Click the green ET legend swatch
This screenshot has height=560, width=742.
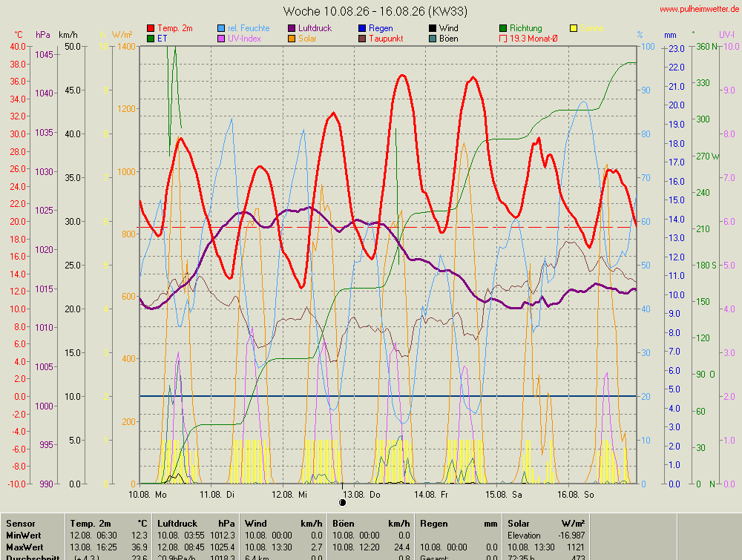pyautogui.click(x=151, y=39)
